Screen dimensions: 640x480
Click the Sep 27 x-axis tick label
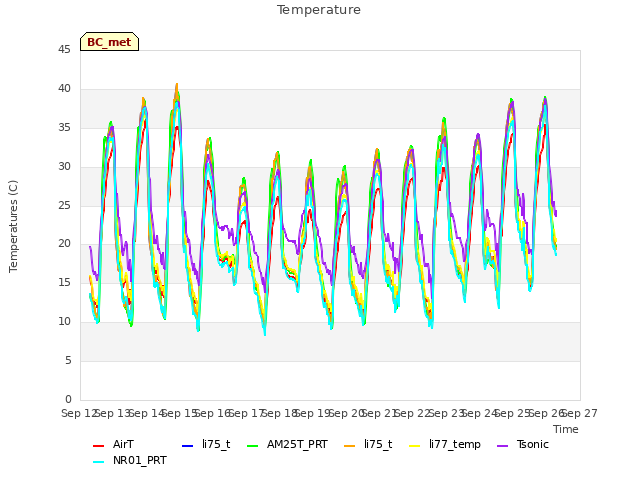point(580,413)
